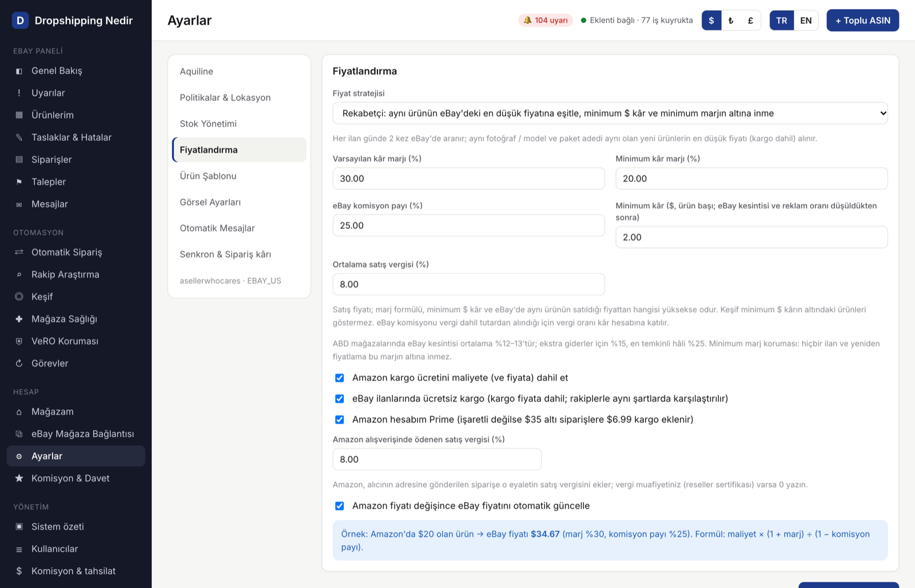Click the 104 uyarı bell badge

[546, 20]
